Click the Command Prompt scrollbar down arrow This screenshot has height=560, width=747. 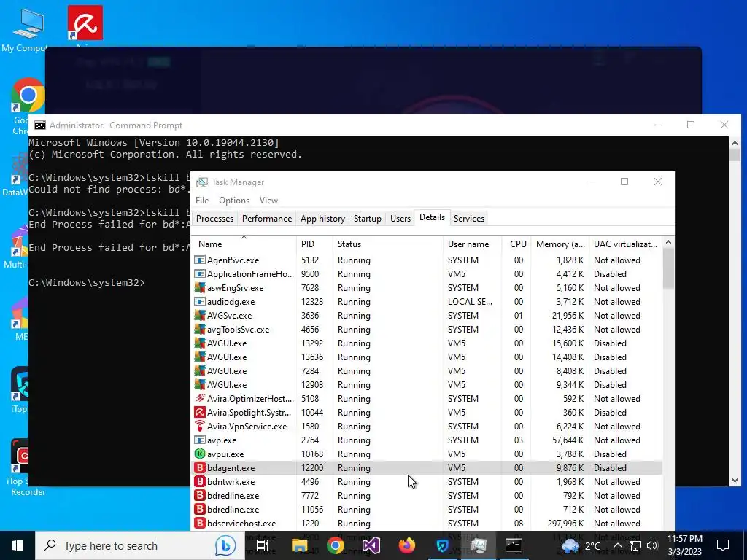tap(735, 481)
